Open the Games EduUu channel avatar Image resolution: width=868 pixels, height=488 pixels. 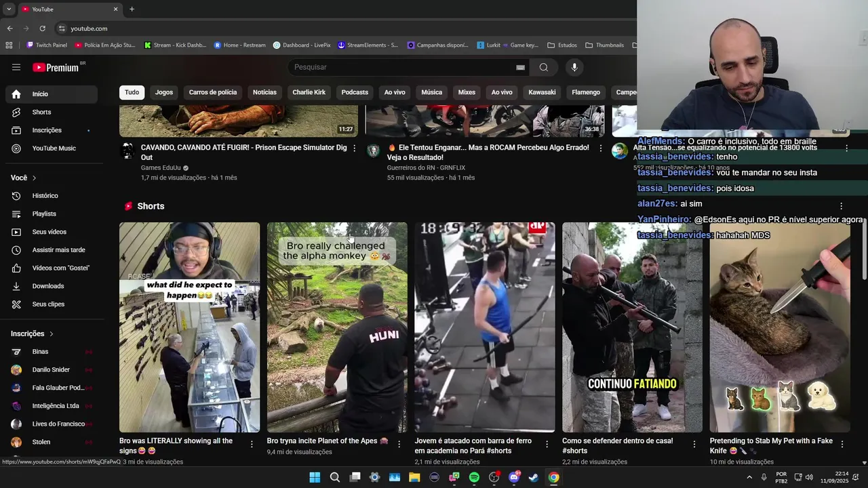[127, 150]
